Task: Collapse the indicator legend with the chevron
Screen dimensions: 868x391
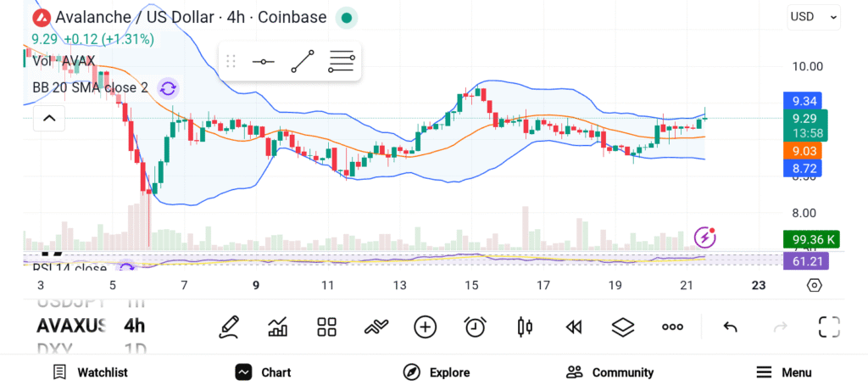Action: coord(49,118)
